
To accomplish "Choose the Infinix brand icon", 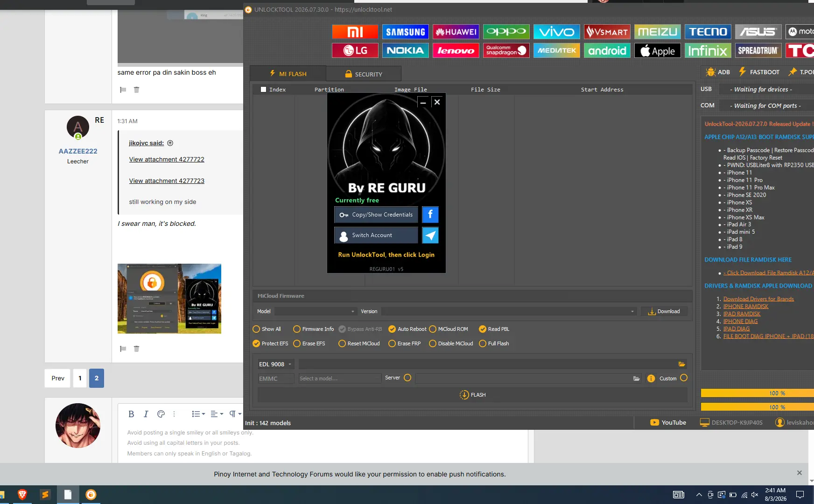I will click(x=708, y=50).
